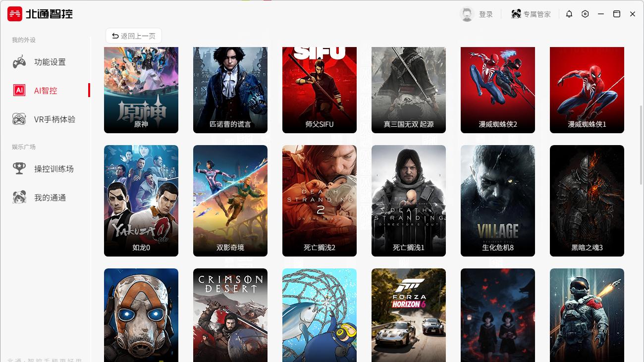Select the 原神 game cover

click(141, 90)
